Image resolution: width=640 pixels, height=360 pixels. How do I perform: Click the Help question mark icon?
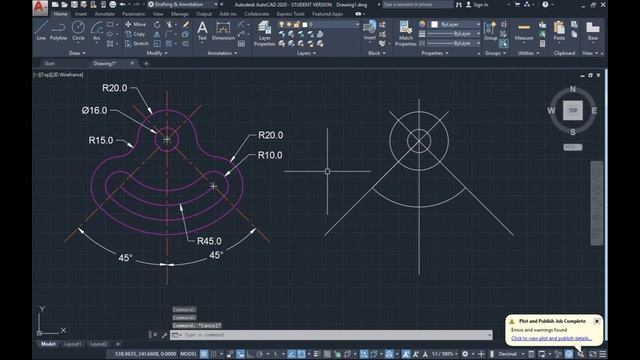pyautogui.click(x=545, y=4)
